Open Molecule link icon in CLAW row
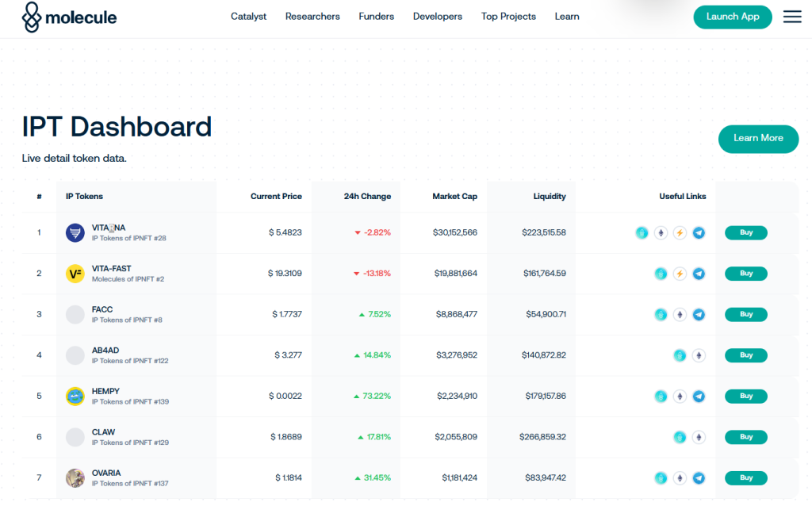This screenshot has height=506, width=812. coord(680,438)
